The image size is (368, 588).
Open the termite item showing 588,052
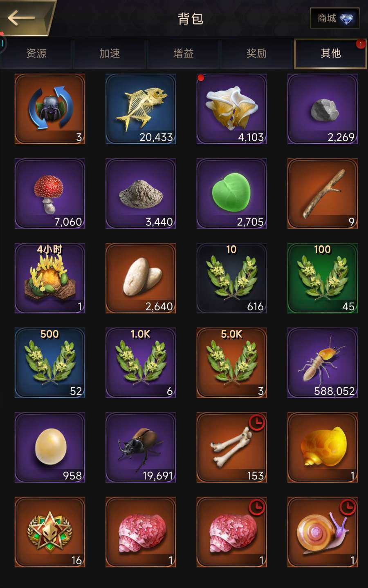323,363
